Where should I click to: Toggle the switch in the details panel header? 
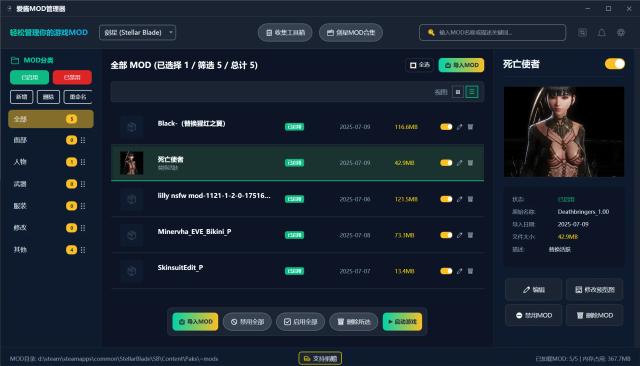[615, 64]
